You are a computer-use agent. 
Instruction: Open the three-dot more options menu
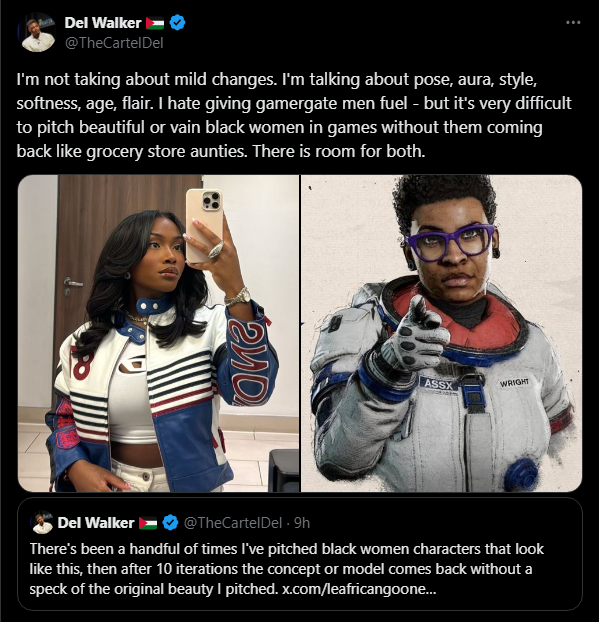point(573,23)
